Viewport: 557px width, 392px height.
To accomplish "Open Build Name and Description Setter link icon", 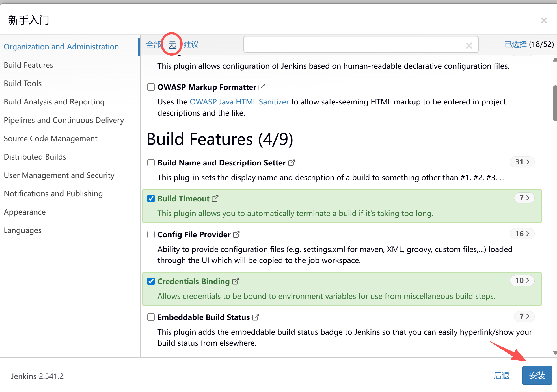I will coord(292,163).
